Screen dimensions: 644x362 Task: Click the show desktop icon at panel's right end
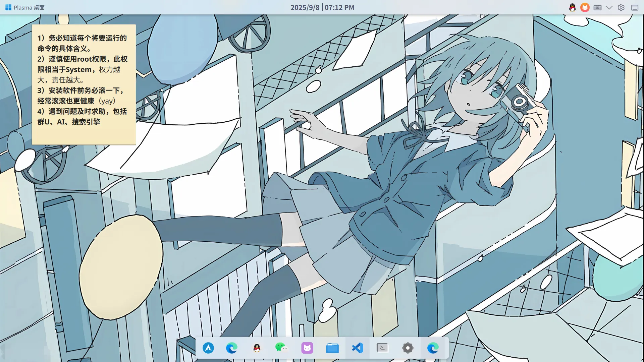point(635,7)
